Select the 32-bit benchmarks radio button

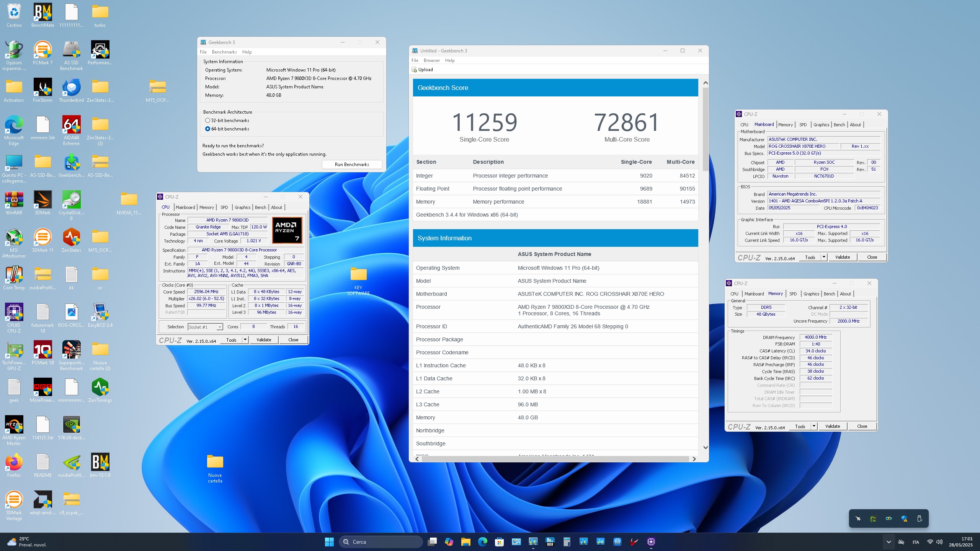(x=207, y=121)
